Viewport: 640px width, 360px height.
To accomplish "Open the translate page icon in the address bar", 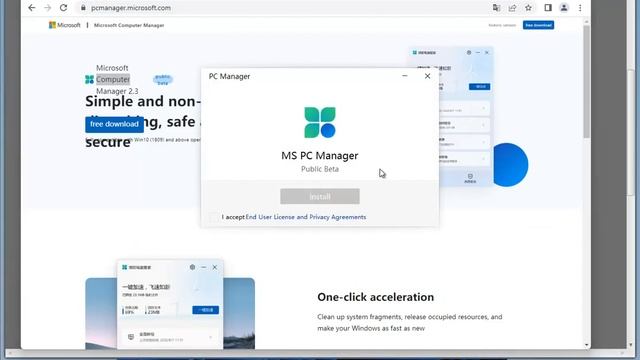I will [x=496, y=8].
